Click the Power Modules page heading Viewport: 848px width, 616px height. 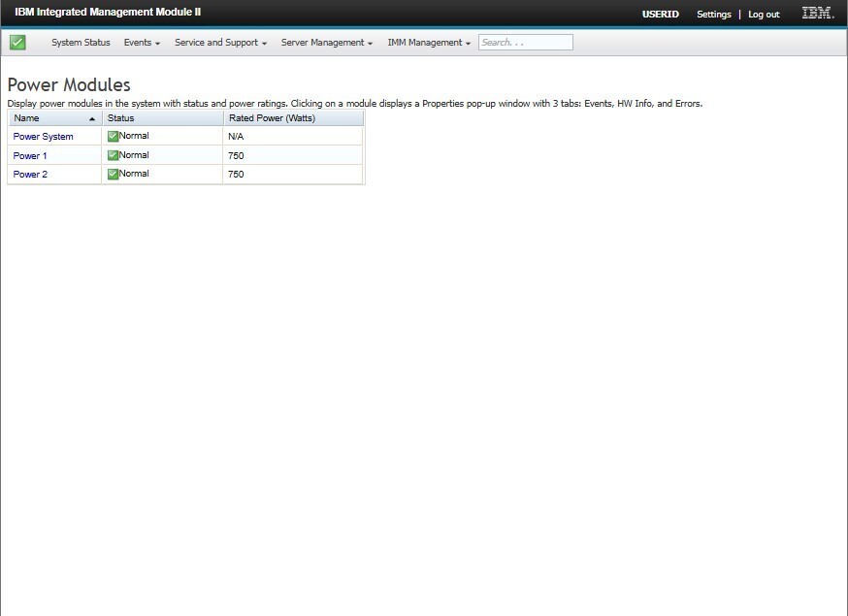69,85
